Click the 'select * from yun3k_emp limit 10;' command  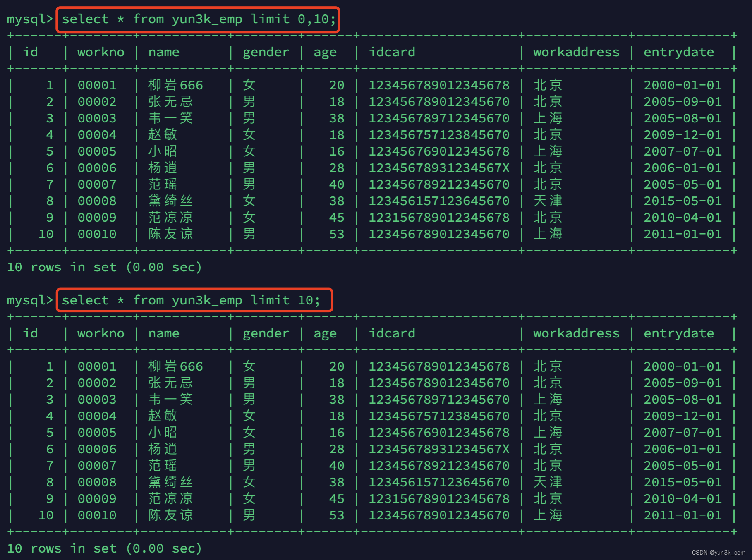(191, 300)
